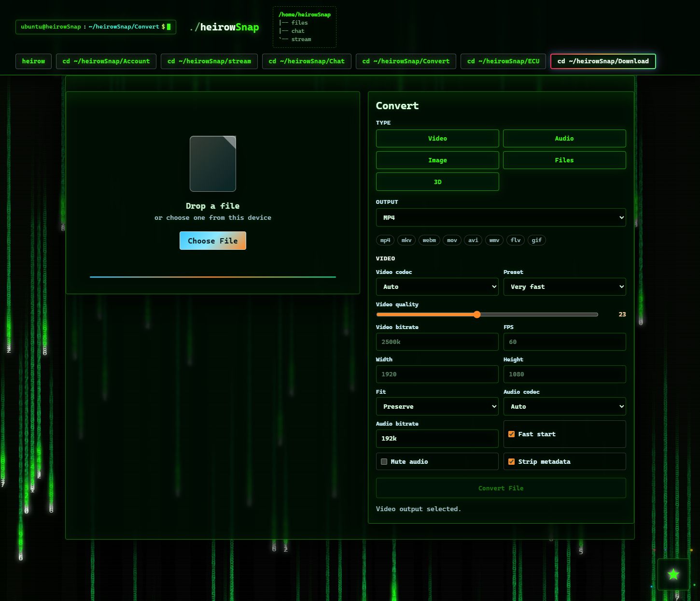Click the green star floating button
700x601 pixels.
pyautogui.click(x=673, y=574)
